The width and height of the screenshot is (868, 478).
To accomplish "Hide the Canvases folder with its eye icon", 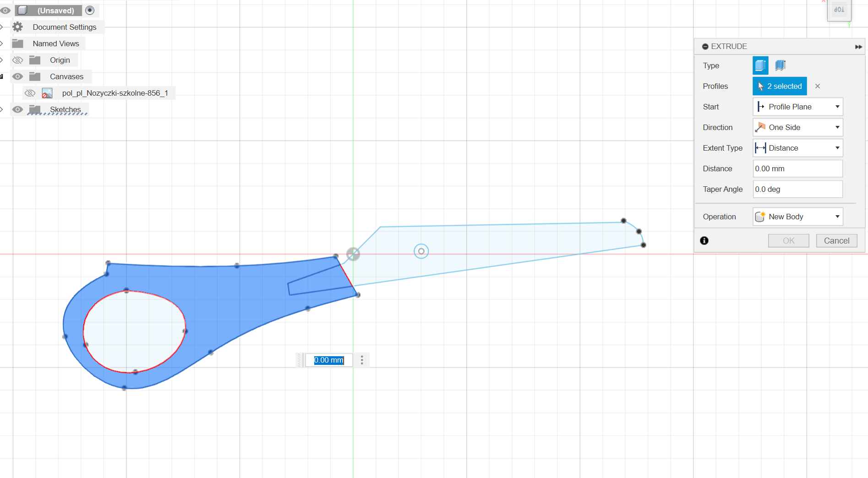I will (18, 76).
